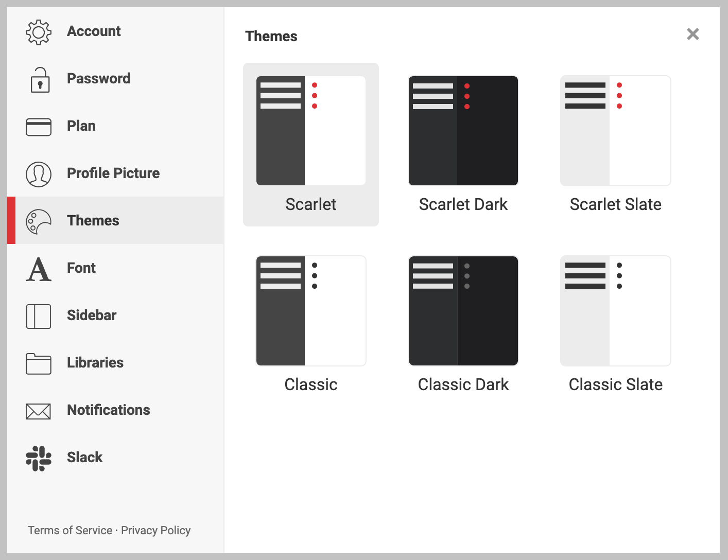Click the Profile Picture avatar icon

39,174
